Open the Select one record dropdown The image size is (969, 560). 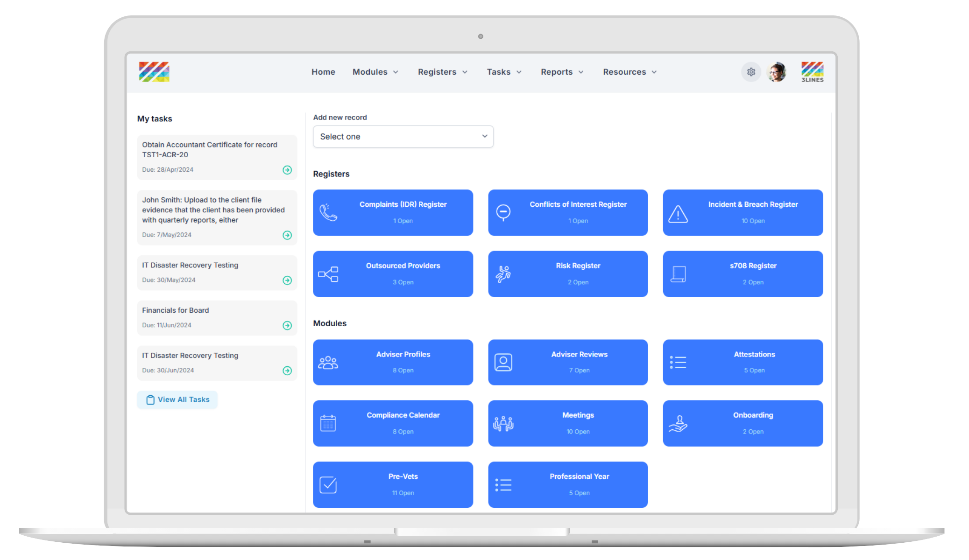403,136
